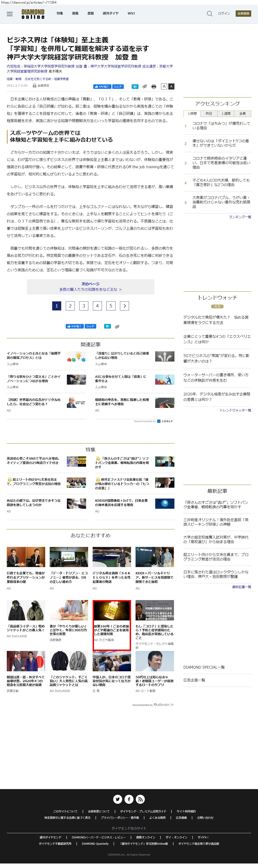Viewport: 258px width, 868px height.
Task: Click the printer icon below the title
Action: 154,87
